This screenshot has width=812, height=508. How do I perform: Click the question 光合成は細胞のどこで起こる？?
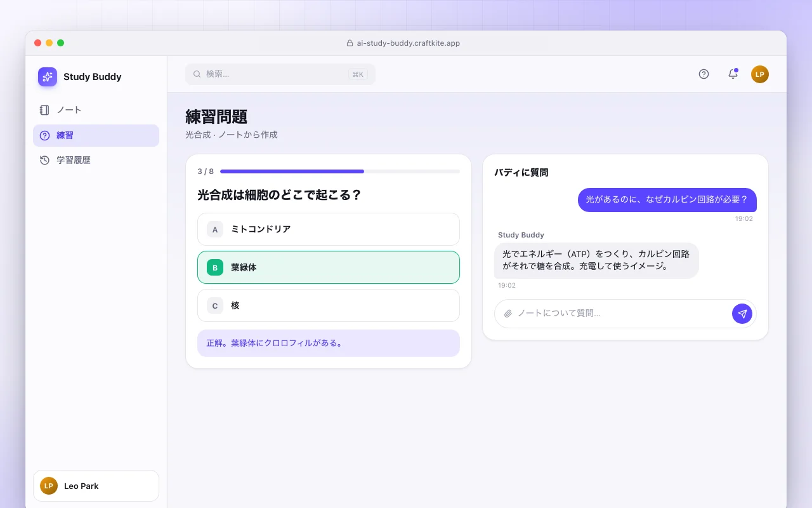click(279, 195)
